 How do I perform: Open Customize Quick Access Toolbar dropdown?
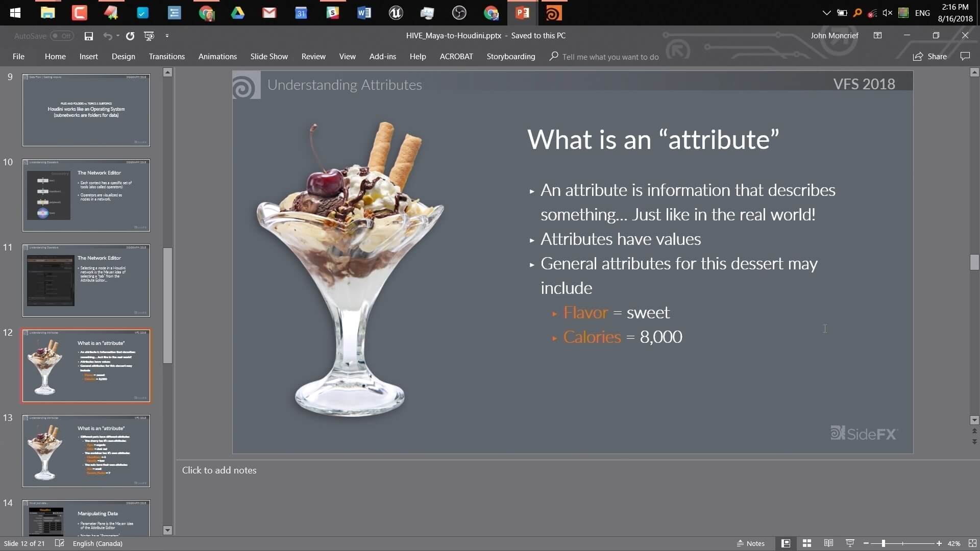click(167, 36)
